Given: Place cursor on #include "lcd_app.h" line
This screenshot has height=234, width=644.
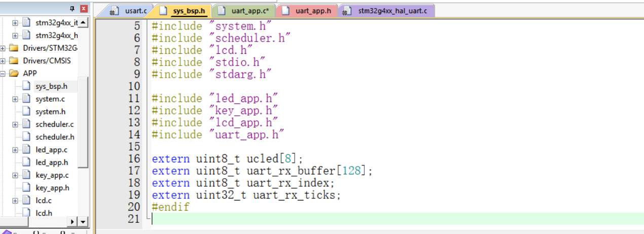Looking at the screenshot, I should (x=215, y=123).
